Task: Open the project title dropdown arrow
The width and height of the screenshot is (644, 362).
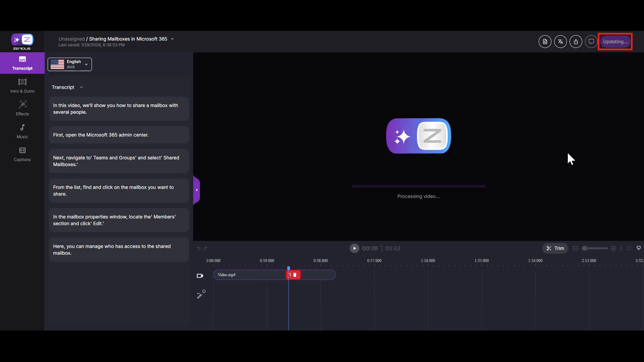Action: [172, 39]
